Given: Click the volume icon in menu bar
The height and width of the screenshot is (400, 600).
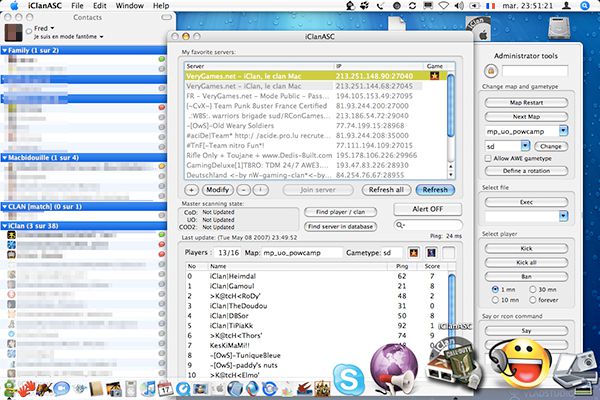Looking at the screenshot, I should [459, 6].
